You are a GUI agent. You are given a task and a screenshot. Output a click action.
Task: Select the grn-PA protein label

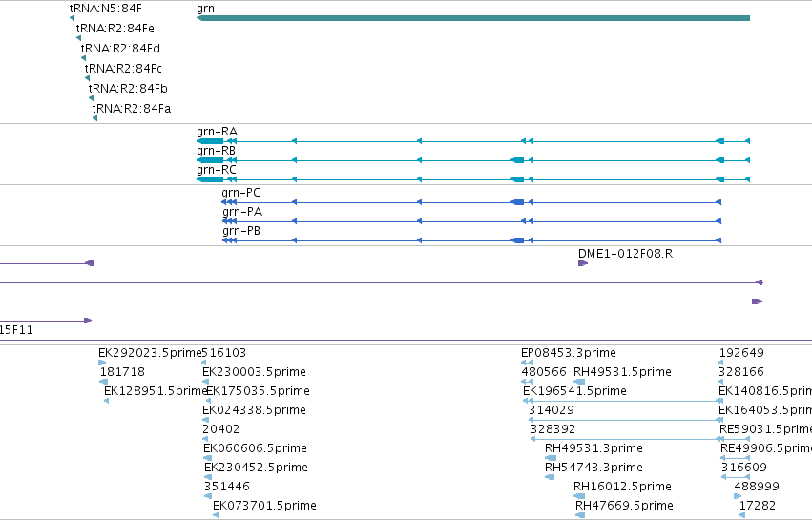242,212
